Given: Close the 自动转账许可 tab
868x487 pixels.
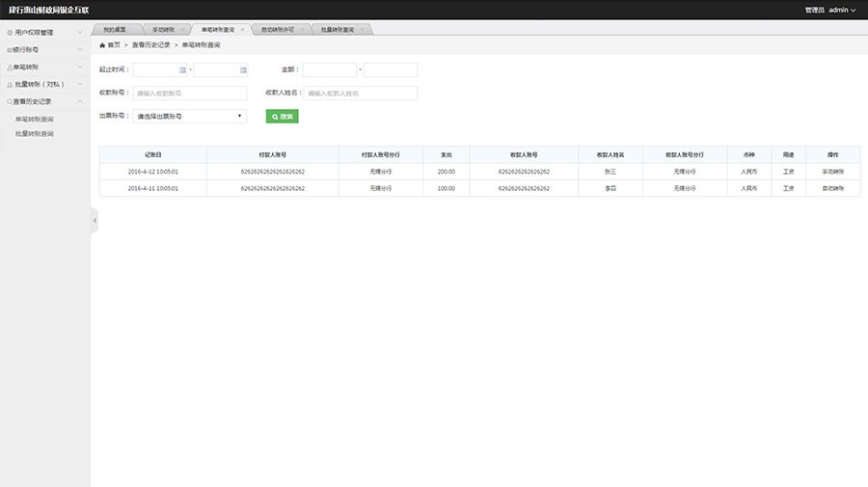Looking at the screenshot, I should coord(302,30).
